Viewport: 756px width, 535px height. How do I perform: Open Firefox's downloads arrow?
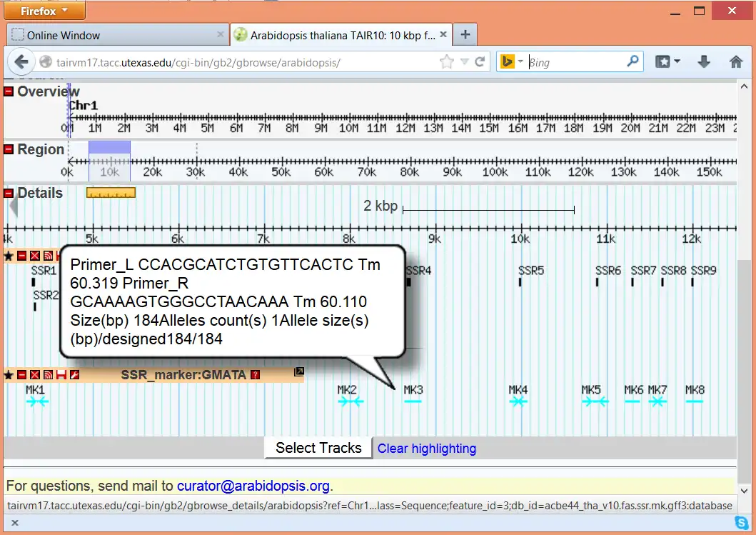click(704, 62)
